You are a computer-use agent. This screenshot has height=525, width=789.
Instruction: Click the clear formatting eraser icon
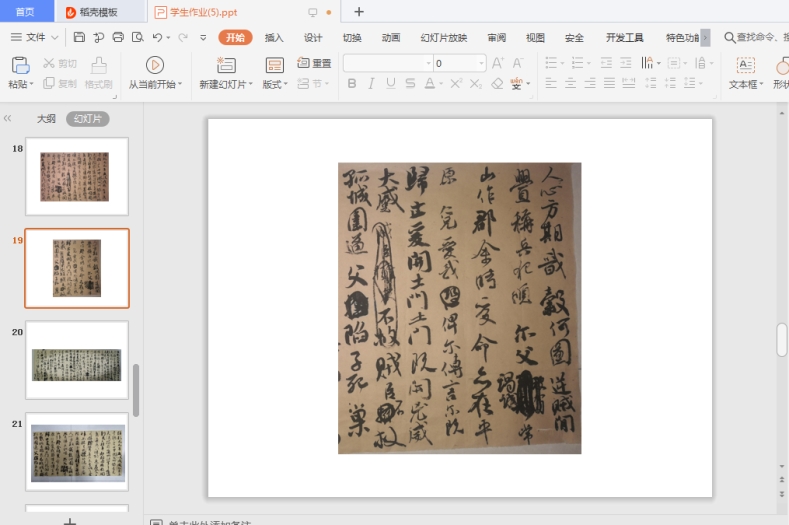coord(497,84)
